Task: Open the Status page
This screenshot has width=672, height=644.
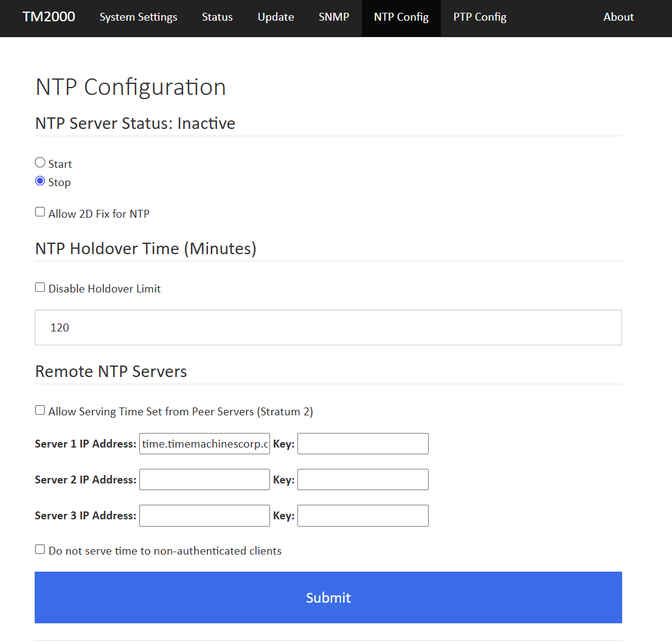Action: point(217,17)
